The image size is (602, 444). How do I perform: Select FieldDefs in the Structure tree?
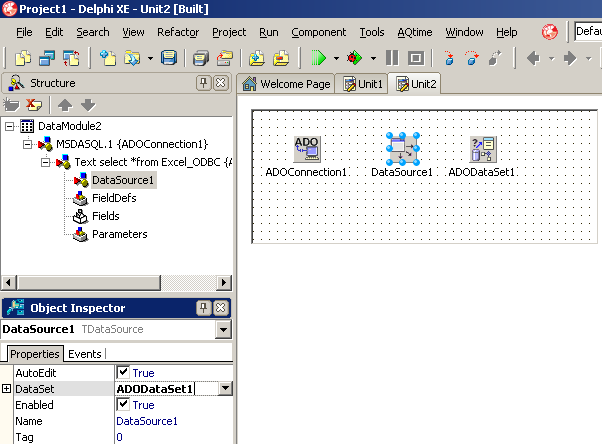114,198
